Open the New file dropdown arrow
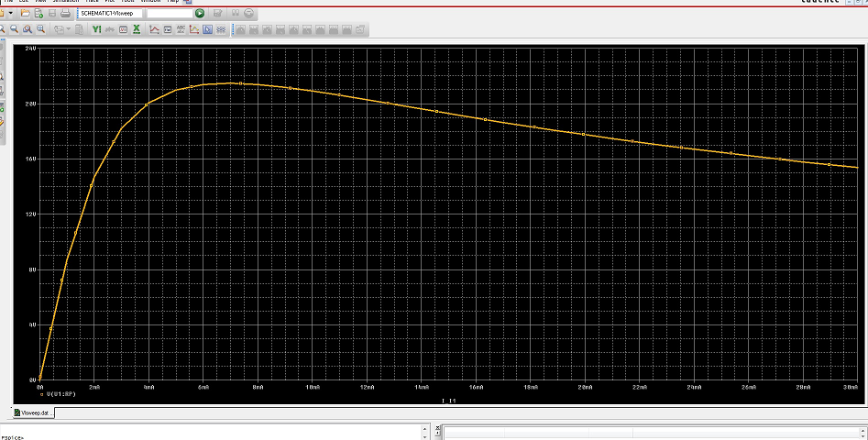The image size is (868, 440). pyautogui.click(x=10, y=13)
